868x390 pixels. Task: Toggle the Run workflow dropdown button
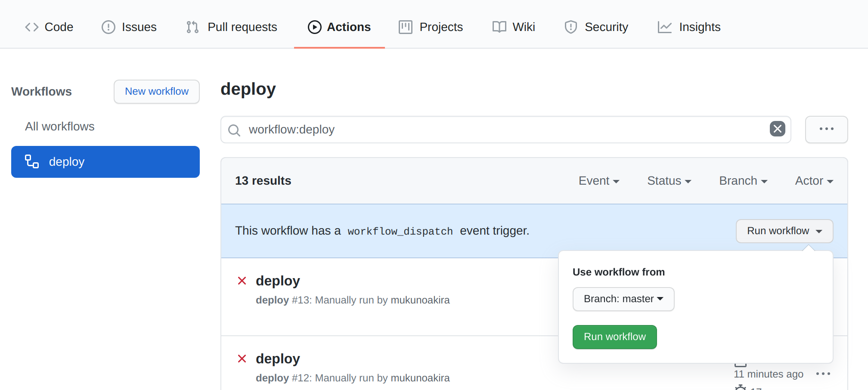pos(784,231)
